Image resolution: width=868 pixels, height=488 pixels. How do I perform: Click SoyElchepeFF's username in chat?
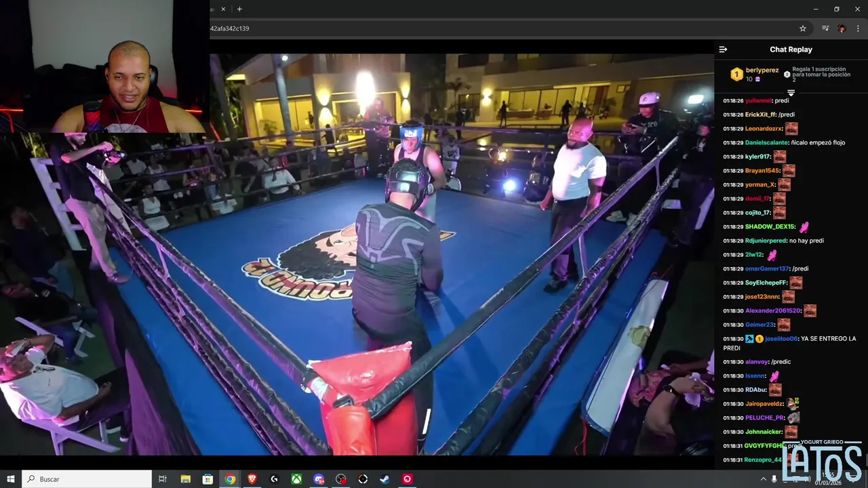coord(766,283)
